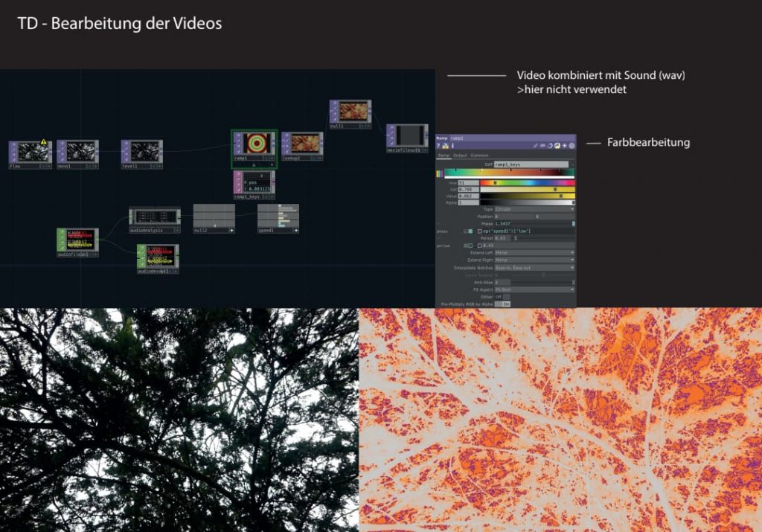Click the Hue rainbow slider
Viewport: 762px width, 532px height.
pos(527,182)
